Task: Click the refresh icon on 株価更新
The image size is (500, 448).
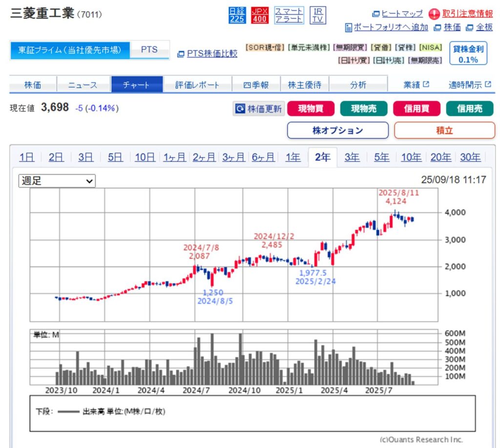Action: (x=240, y=109)
